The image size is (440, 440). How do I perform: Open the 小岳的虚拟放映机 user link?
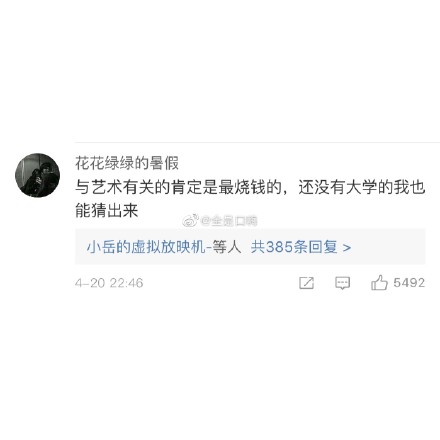(x=146, y=247)
